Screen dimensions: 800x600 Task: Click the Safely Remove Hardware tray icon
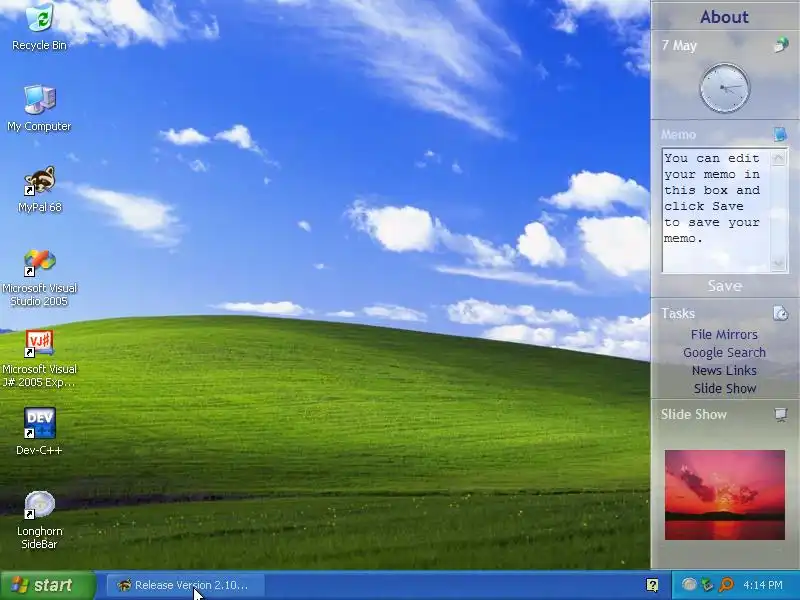pyautogui.click(x=707, y=584)
